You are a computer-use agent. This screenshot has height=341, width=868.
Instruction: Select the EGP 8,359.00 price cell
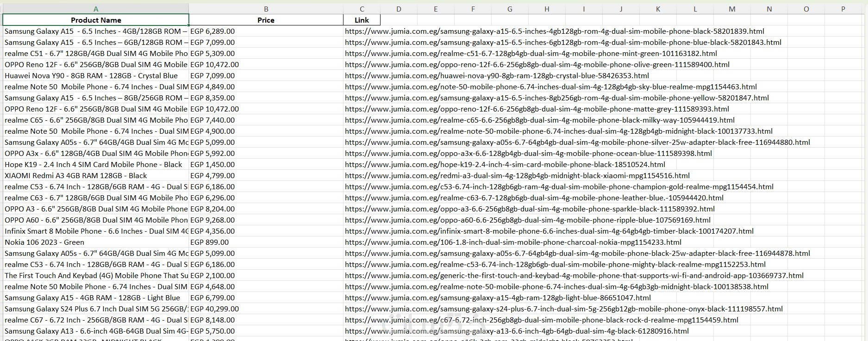(266, 98)
